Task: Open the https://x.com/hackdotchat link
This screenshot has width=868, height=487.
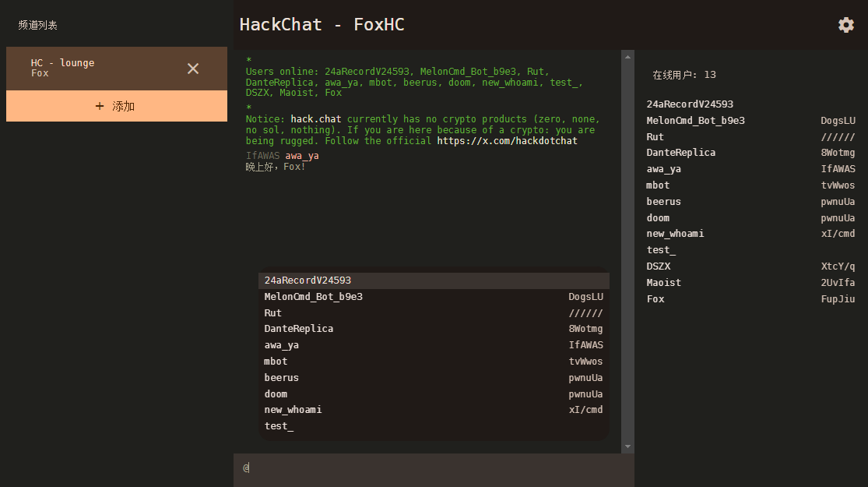Action: 507,141
